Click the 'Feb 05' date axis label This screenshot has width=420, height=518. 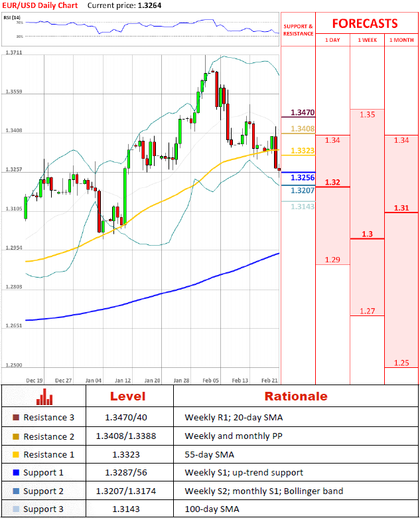click(210, 381)
